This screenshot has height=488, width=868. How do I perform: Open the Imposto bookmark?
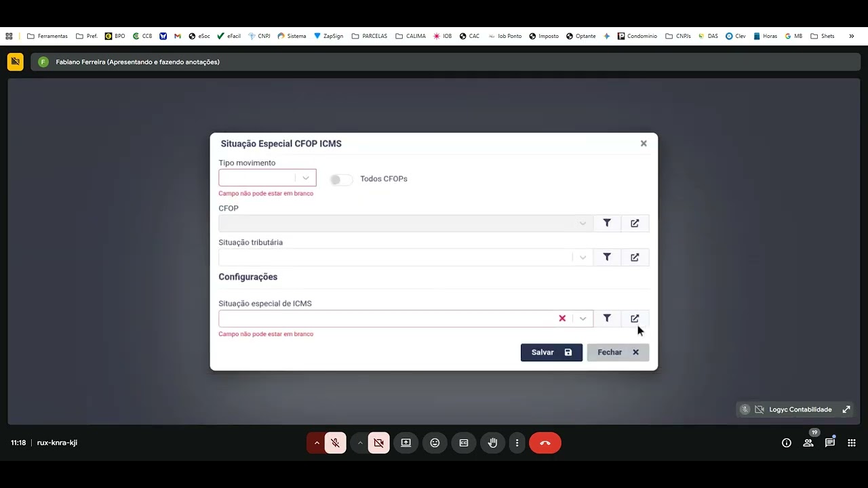pos(544,36)
